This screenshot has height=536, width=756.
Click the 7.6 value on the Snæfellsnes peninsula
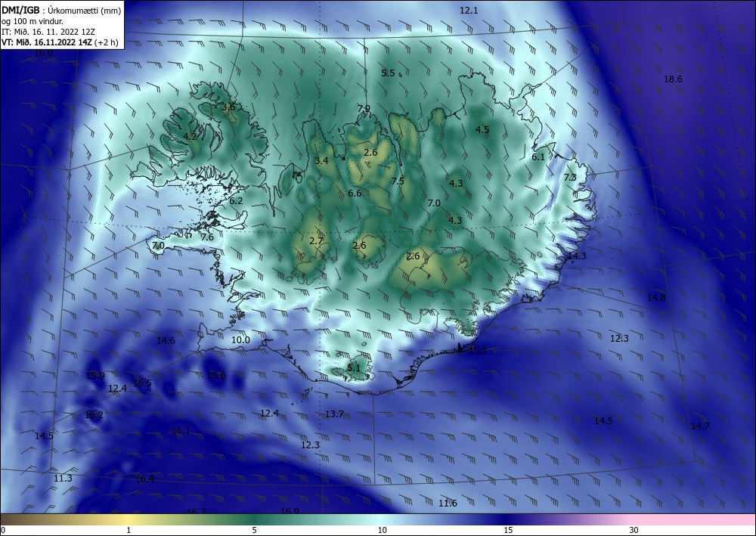tap(207, 237)
